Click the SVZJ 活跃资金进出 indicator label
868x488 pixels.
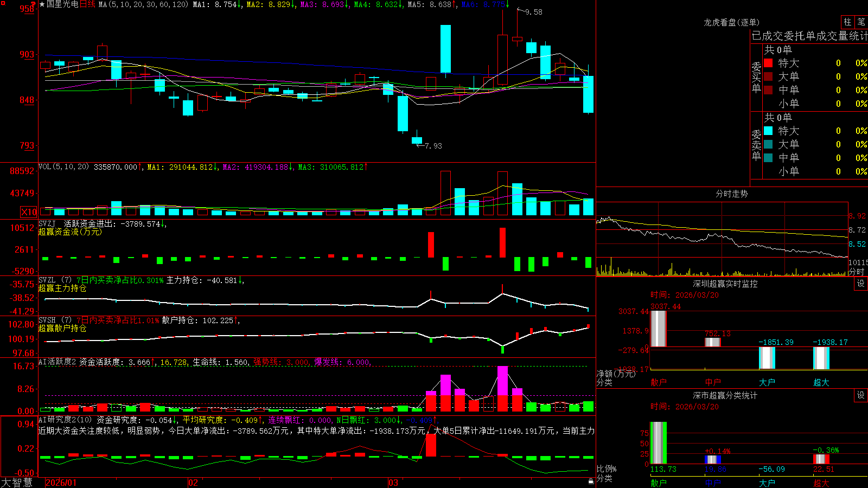pos(76,223)
